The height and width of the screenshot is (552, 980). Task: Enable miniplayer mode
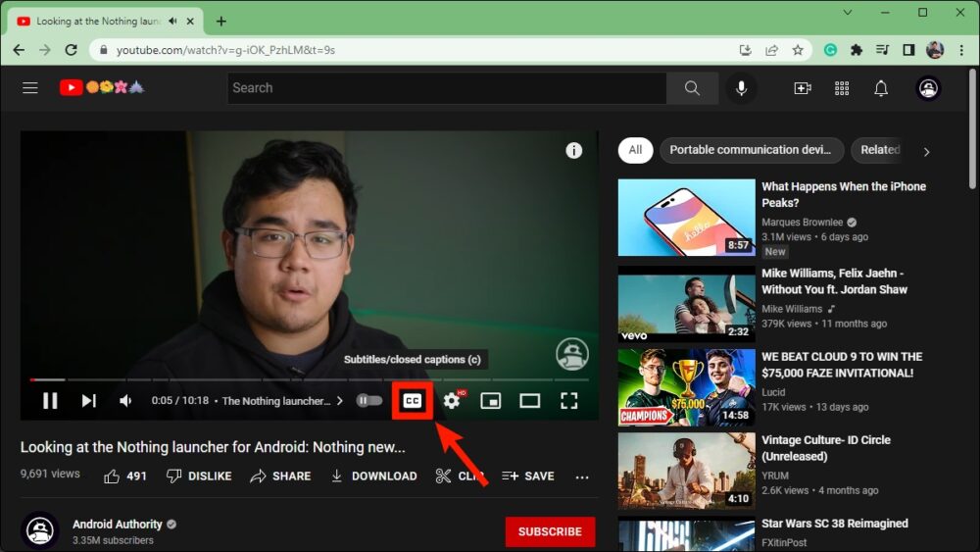[491, 401]
